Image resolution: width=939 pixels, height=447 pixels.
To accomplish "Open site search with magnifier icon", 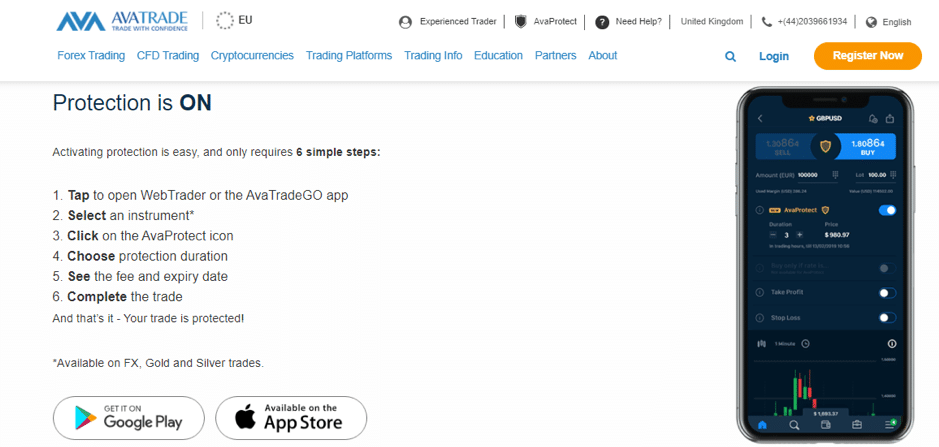I will [730, 56].
